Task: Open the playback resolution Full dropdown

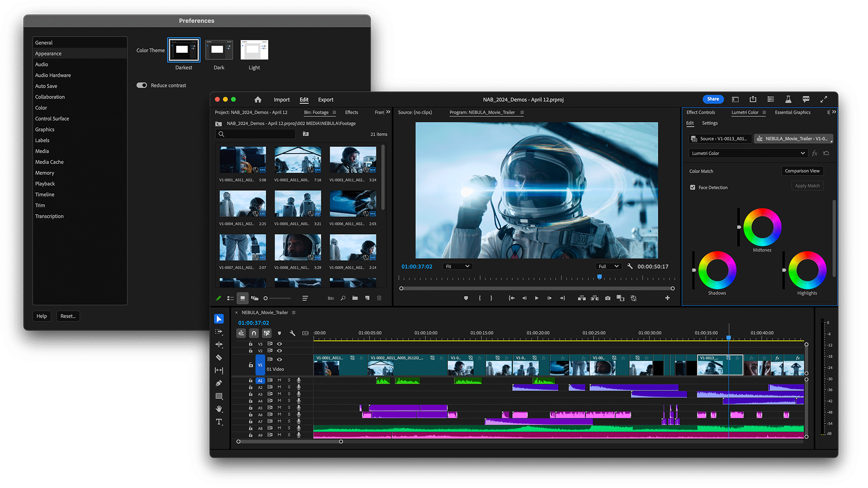Action: (608, 266)
